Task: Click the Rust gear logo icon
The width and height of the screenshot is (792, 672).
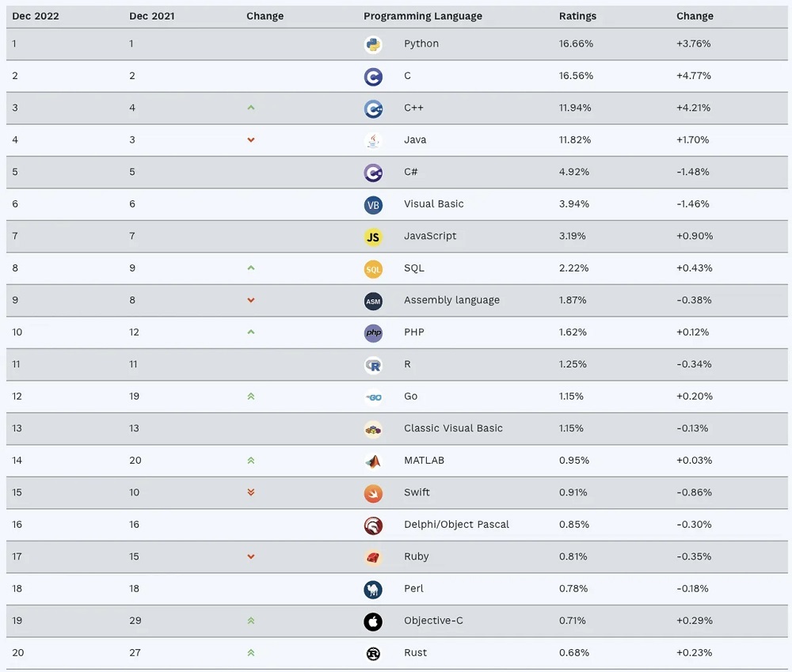Action: tap(373, 654)
